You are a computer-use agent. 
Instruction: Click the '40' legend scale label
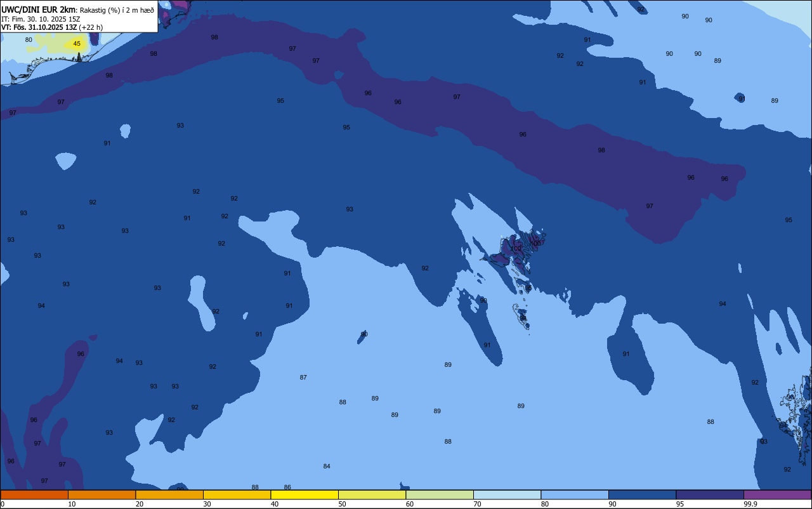click(275, 504)
